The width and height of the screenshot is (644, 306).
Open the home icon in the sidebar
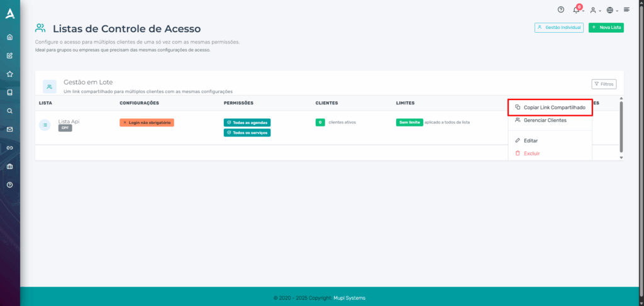9,37
